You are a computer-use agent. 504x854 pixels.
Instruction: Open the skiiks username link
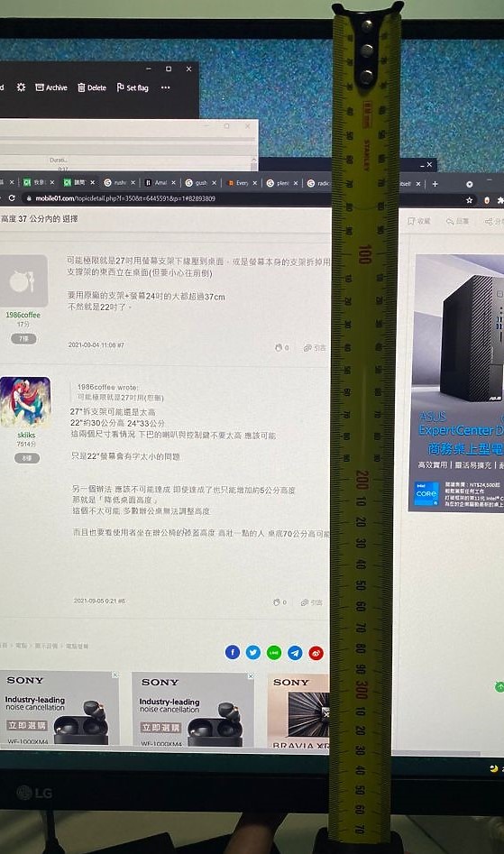coord(26,435)
